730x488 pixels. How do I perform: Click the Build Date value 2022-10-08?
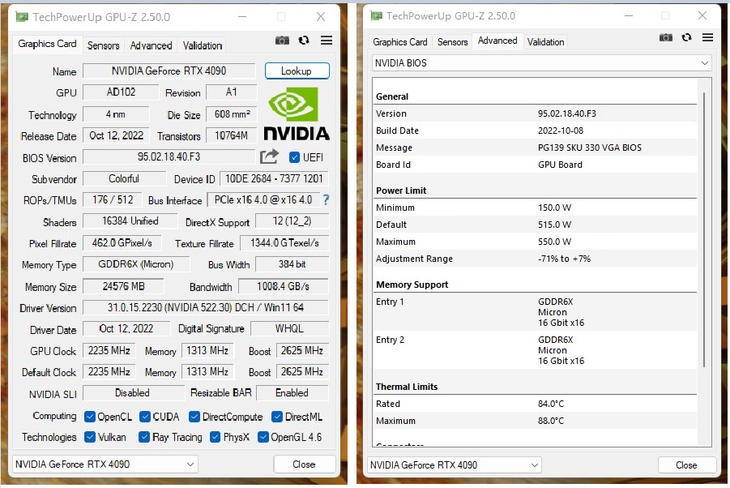click(x=561, y=131)
